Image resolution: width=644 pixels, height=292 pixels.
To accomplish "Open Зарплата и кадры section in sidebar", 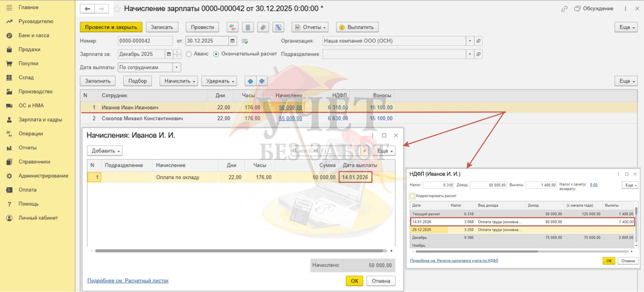I will click(x=40, y=120).
